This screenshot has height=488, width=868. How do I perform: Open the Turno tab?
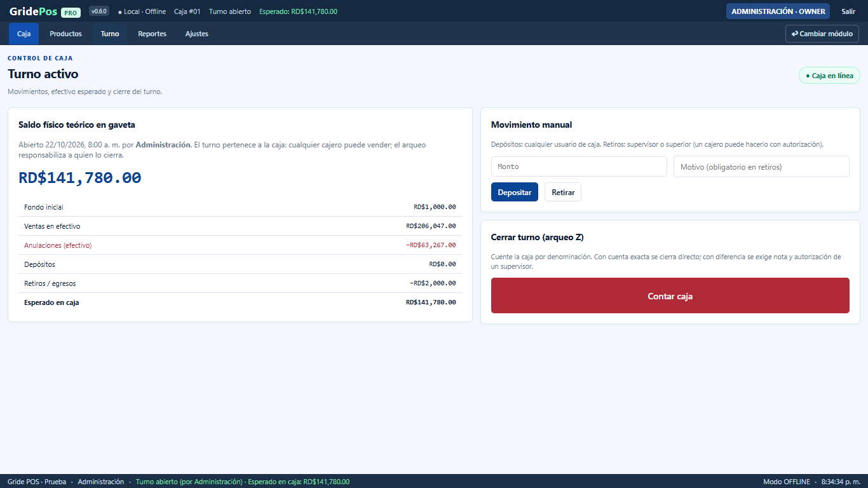(x=110, y=34)
